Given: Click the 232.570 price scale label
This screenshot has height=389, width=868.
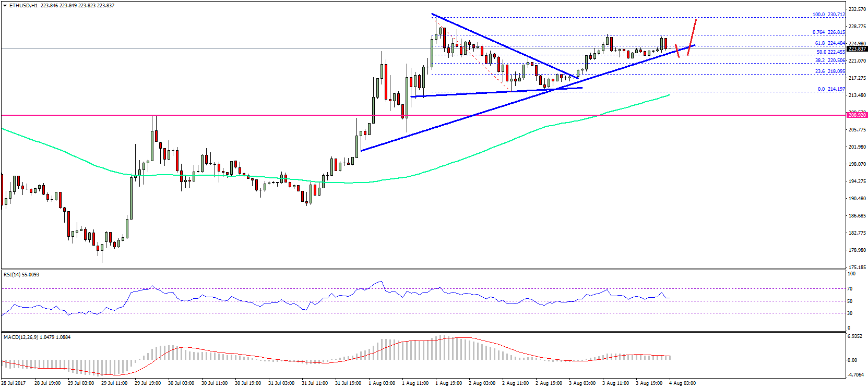Looking at the screenshot, I should point(857,9).
